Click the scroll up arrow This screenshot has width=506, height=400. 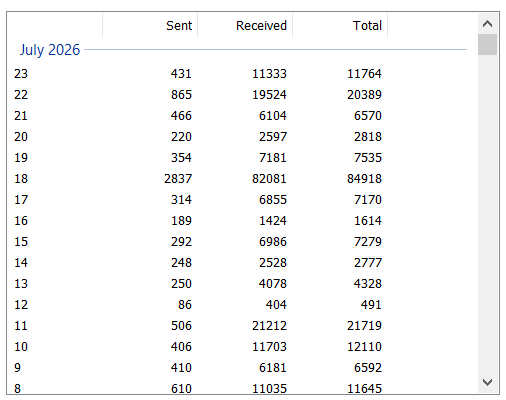[487, 24]
